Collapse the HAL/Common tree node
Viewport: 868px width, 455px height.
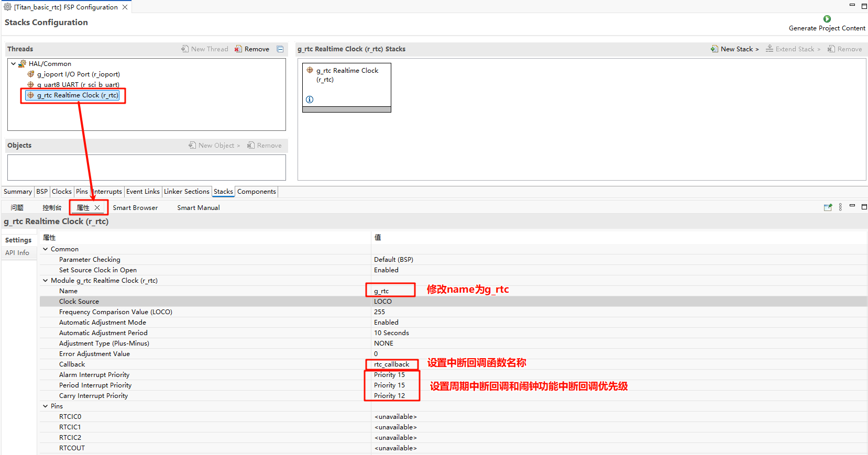[13, 64]
